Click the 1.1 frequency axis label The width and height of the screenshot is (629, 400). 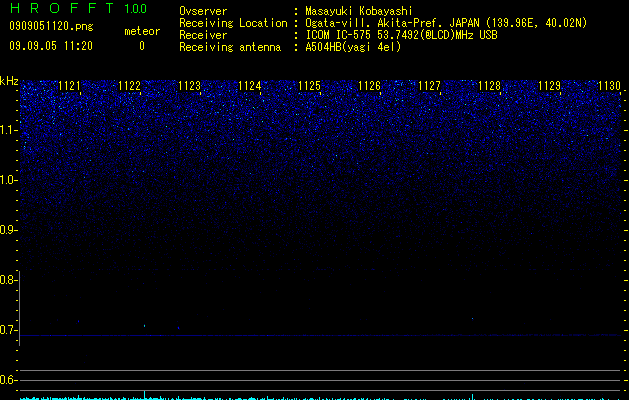point(9,130)
